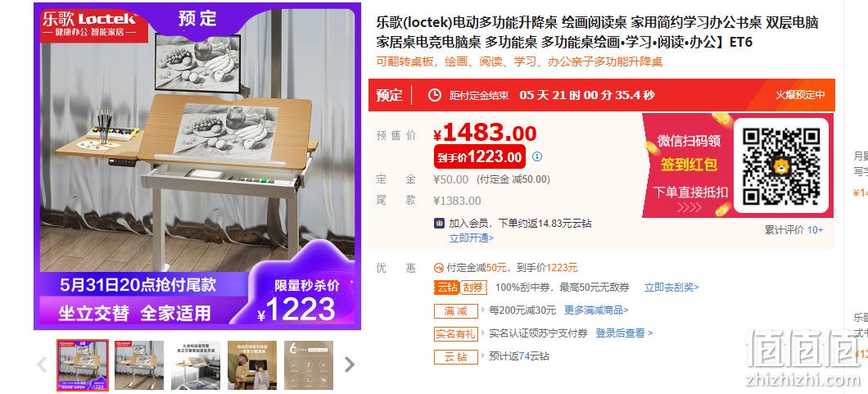868x394 pixels.
Task: Click the member crown icon beside 加入会员
Action: pos(439,224)
